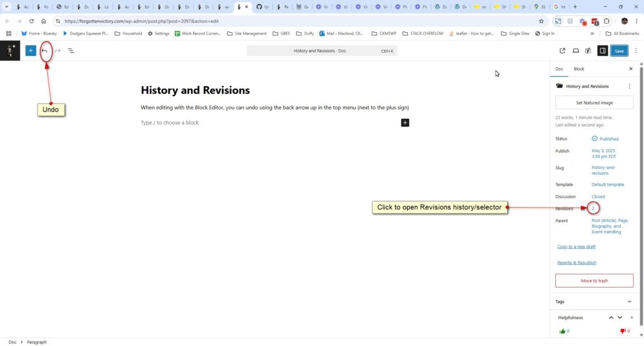Click the browser address bar URL
Viewport: 644px width, 346px height.
tap(142, 21)
